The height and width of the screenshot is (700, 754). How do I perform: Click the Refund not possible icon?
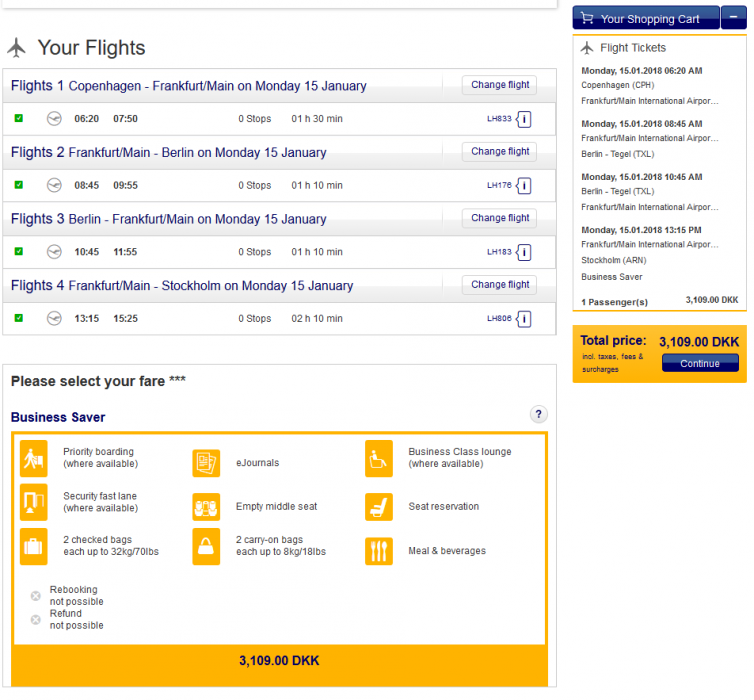[x=36, y=620]
